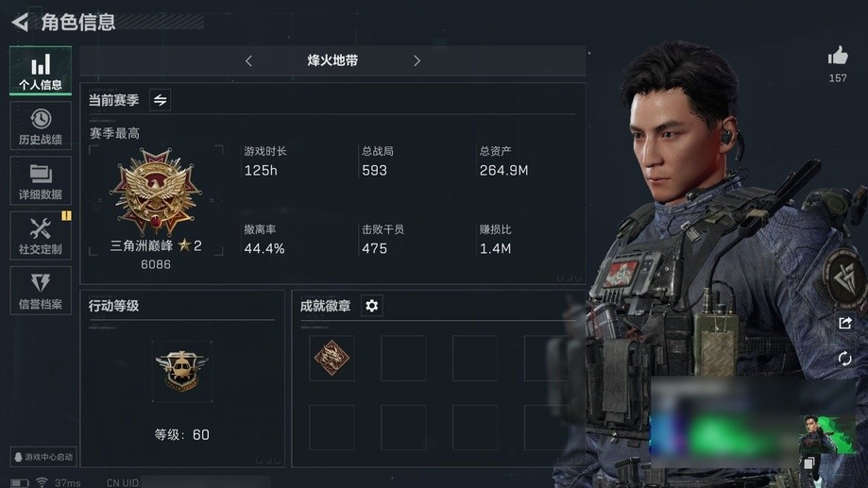Open the 历史战绩 history tab

pos(41,126)
